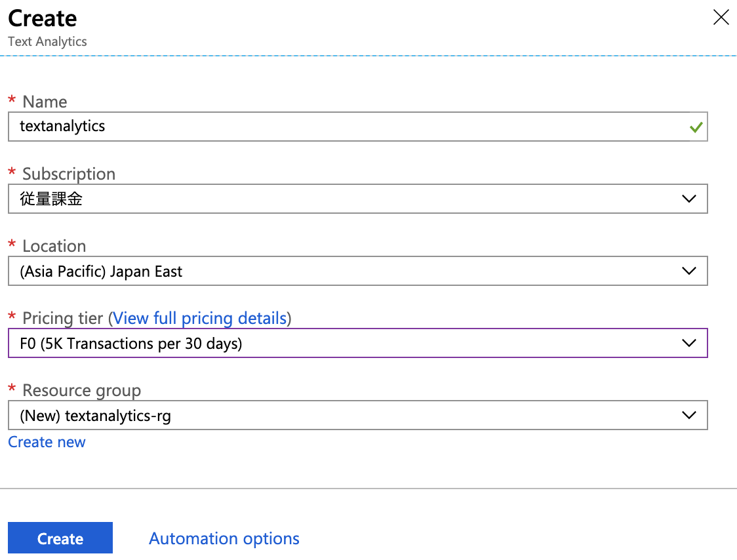Click the Create button
This screenshot has height=560, width=737.
click(60, 538)
